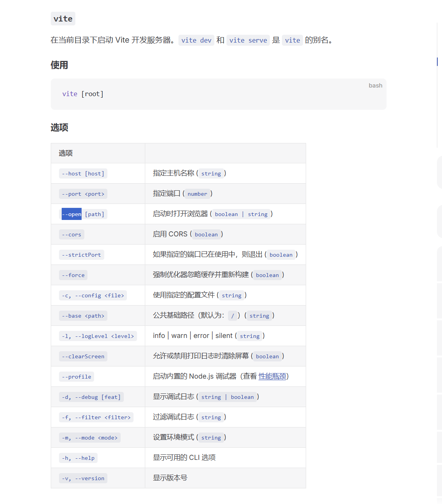This screenshot has width=442, height=504.
Task: Click the 启用 CORS description
Action: pyautogui.click(x=170, y=234)
